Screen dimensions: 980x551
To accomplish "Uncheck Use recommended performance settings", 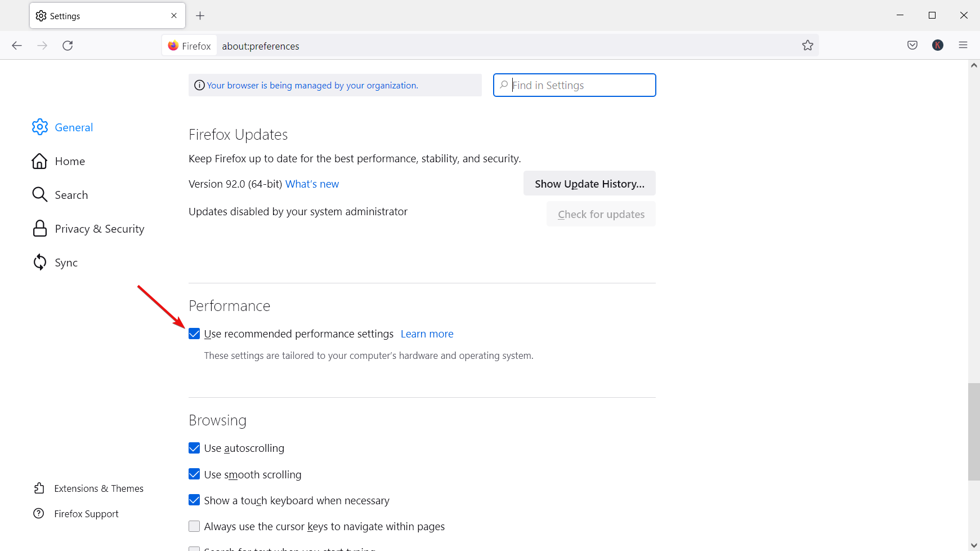I will [x=194, y=334].
